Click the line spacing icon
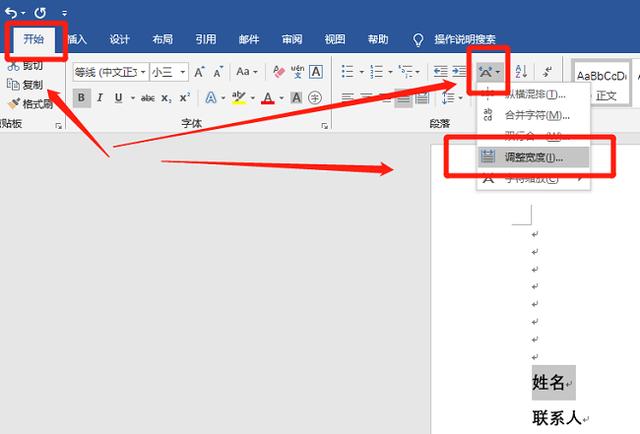 [448, 98]
